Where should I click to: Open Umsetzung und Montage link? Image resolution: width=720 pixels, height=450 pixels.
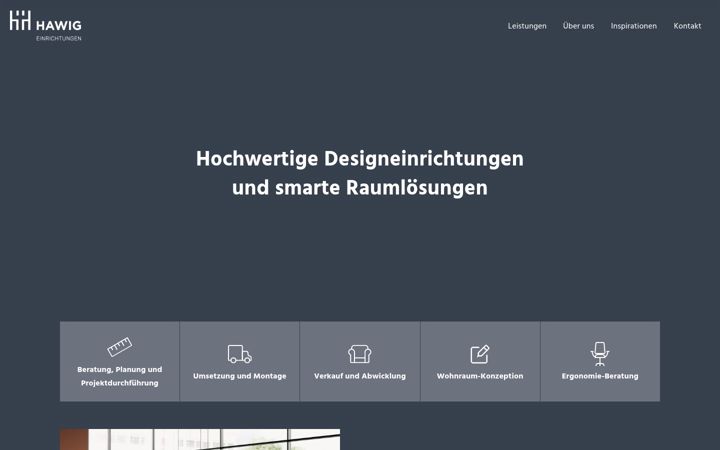[240, 376]
